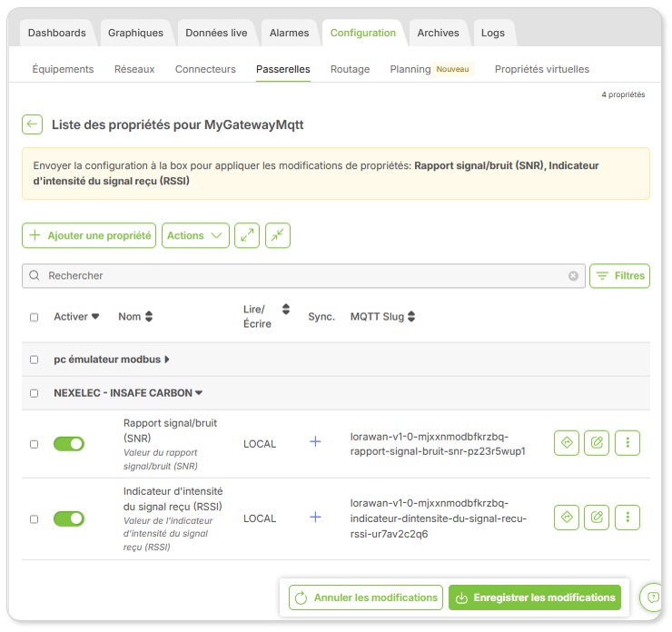The width and height of the screenshot is (672, 632).
Task: Click Annuler les modifications
Action: [366, 597]
